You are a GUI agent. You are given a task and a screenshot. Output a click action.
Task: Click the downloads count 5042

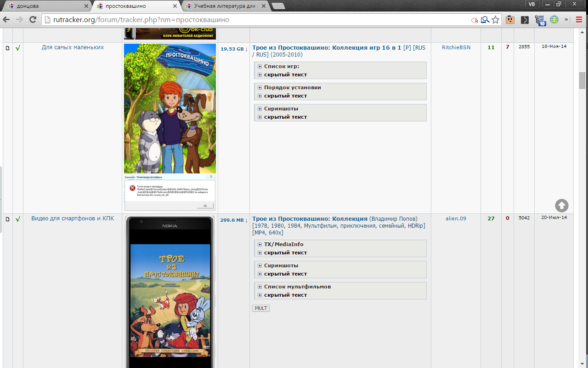click(524, 218)
